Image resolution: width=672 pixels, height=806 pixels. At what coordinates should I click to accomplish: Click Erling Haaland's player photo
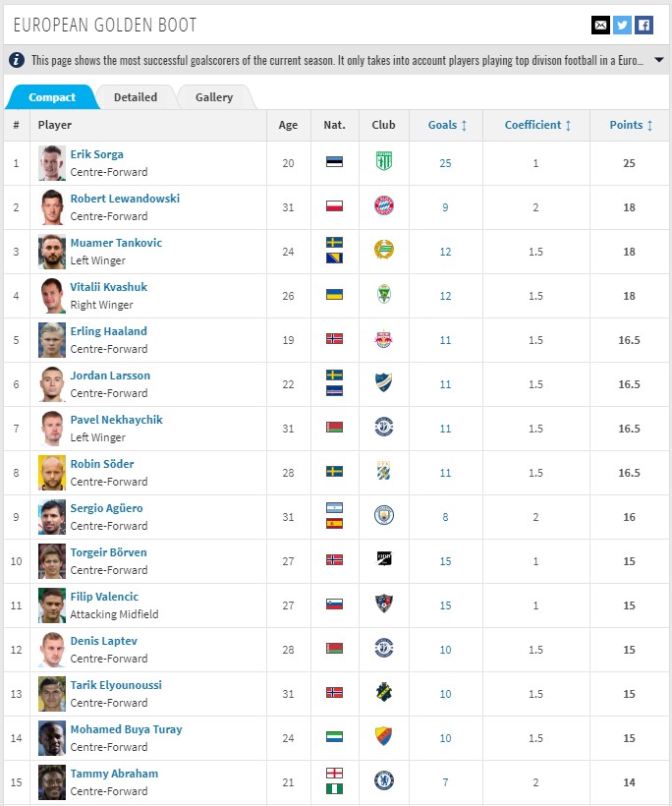(52, 339)
